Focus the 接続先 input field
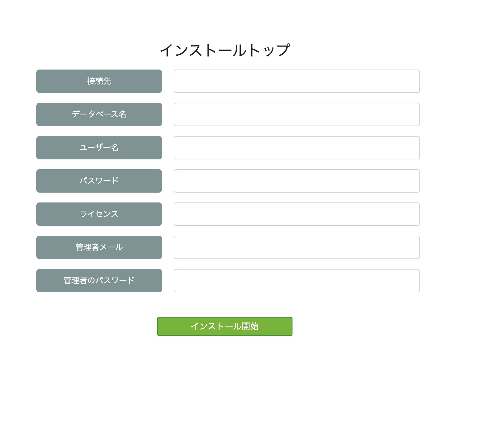This screenshot has width=492, height=448. (296, 81)
